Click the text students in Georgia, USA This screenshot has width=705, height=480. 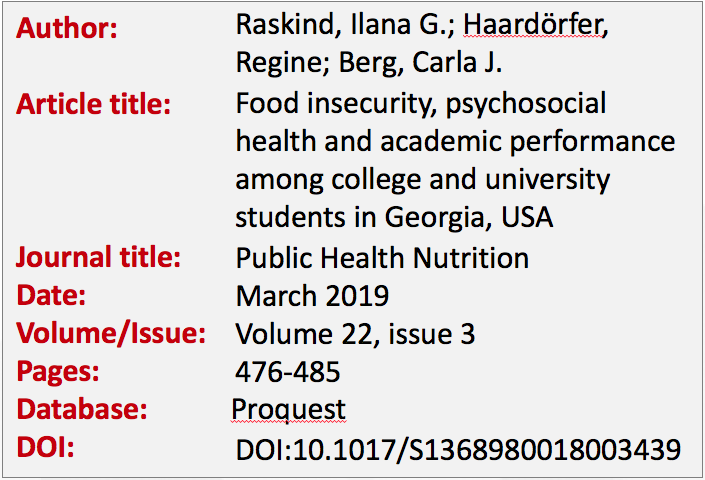394,218
